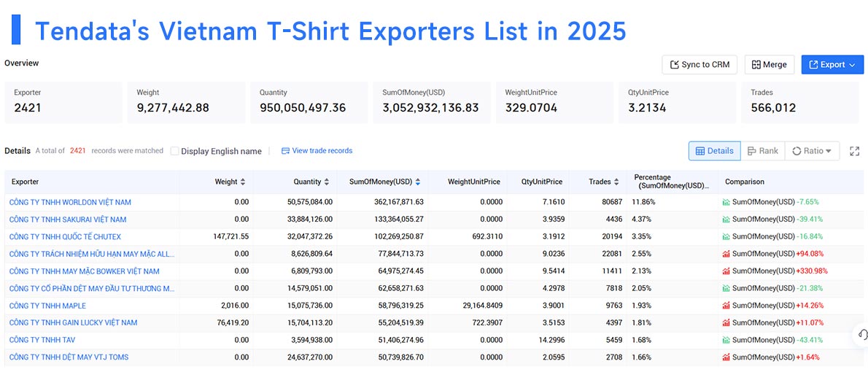Click Quantity total 950,050,497.36

click(303, 107)
